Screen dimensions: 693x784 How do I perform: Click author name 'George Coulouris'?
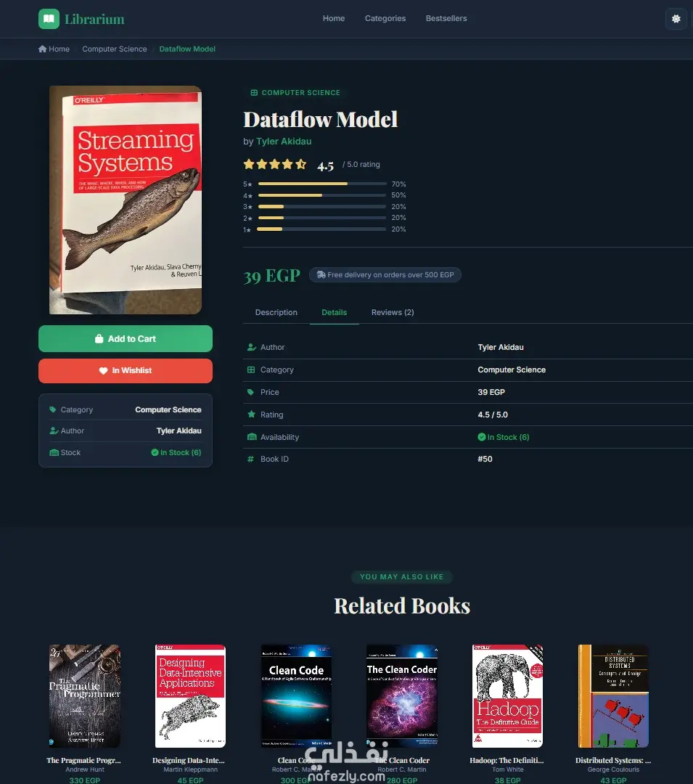(x=614, y=770)
